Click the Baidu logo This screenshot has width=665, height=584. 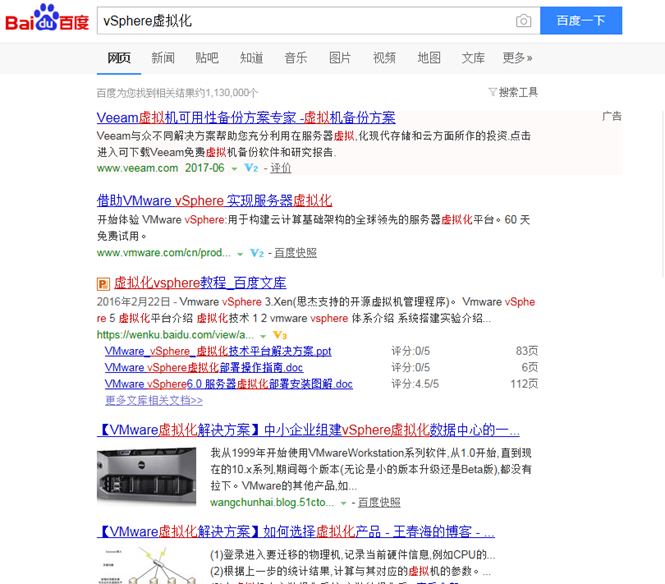point(47,18)
